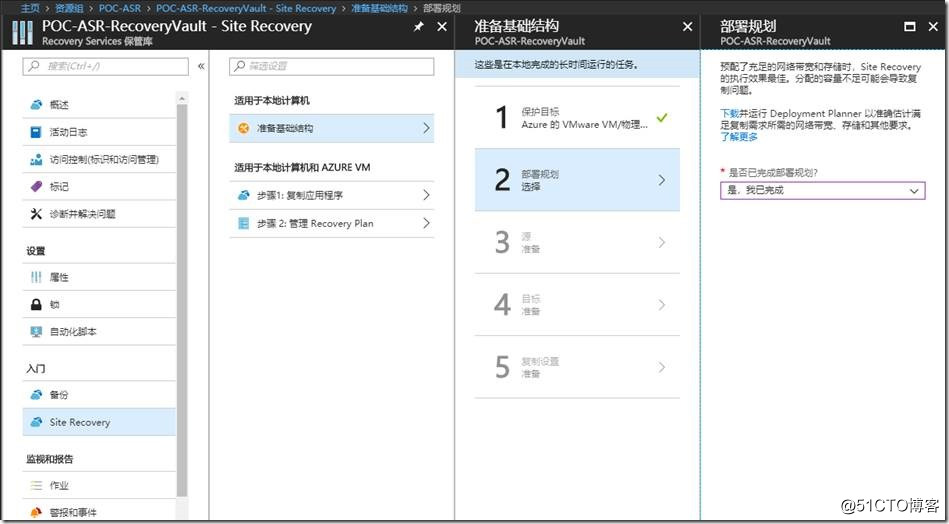Click 标记 menu entry

point(99,187)
